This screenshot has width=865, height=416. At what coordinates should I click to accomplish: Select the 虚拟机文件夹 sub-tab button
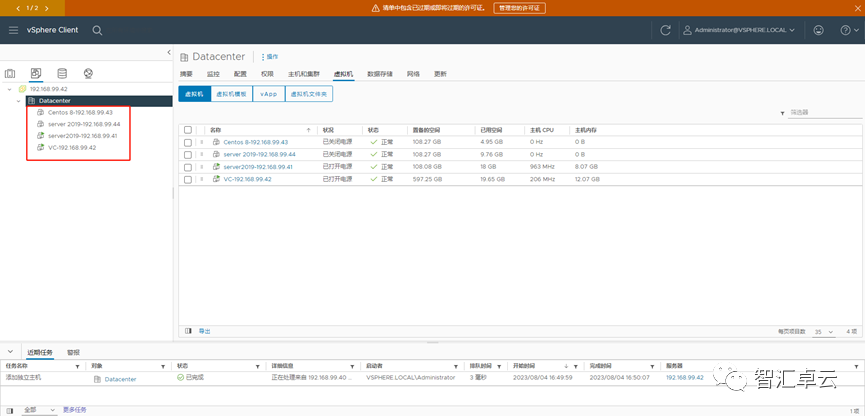(309, 94)
